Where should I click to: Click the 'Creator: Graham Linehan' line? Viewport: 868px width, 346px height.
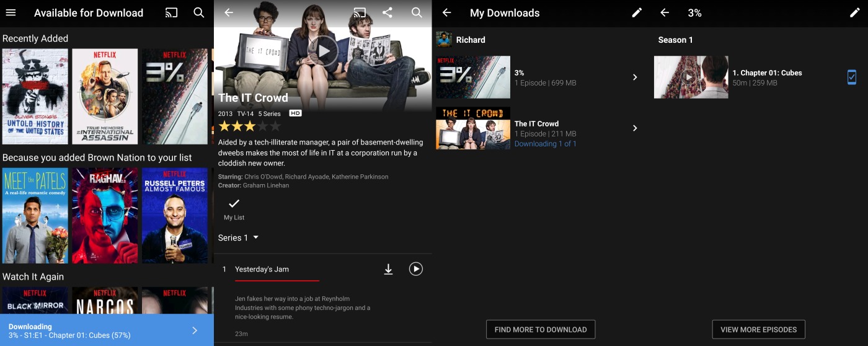point(254,185)
